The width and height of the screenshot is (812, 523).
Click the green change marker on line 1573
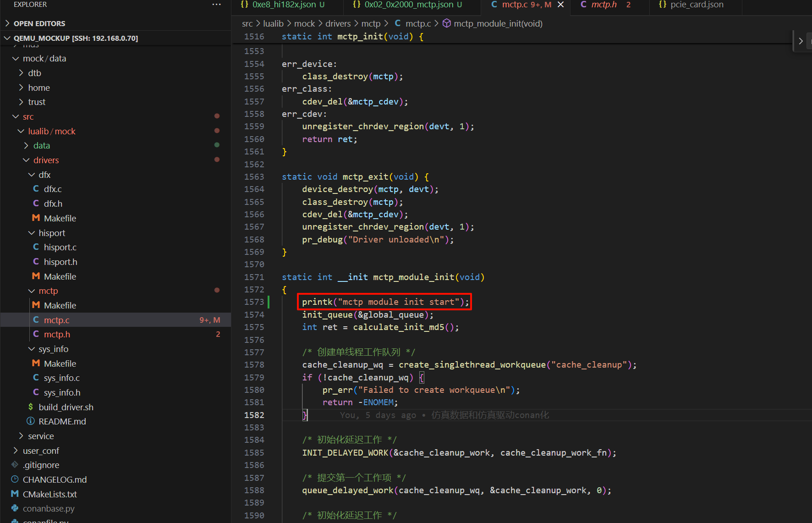(x=269, y=302)
